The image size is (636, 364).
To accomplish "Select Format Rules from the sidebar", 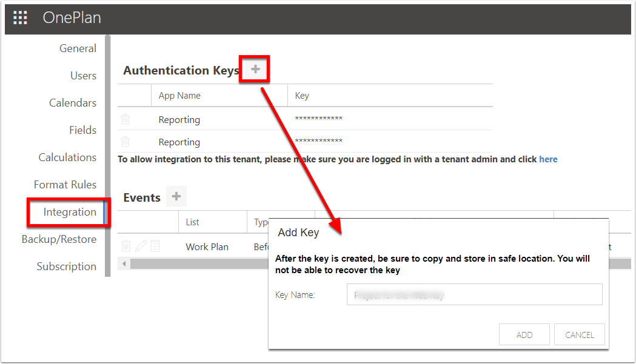I will (x=65, y=184).
